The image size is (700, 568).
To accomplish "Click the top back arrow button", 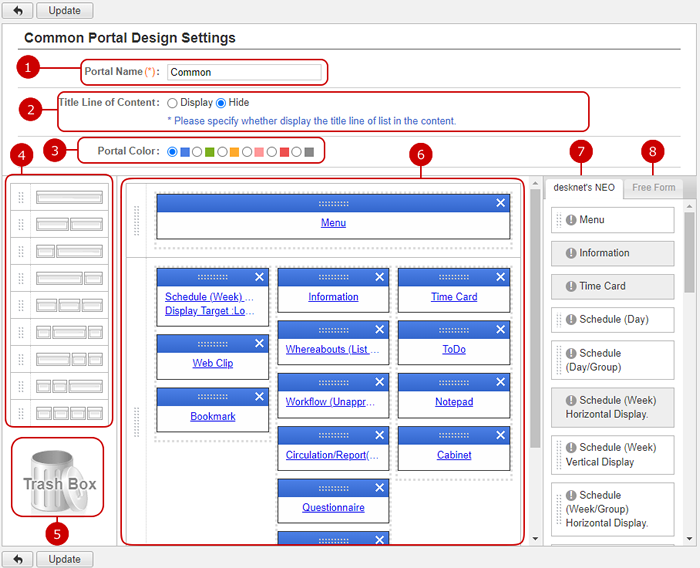I will coord(17,10).
